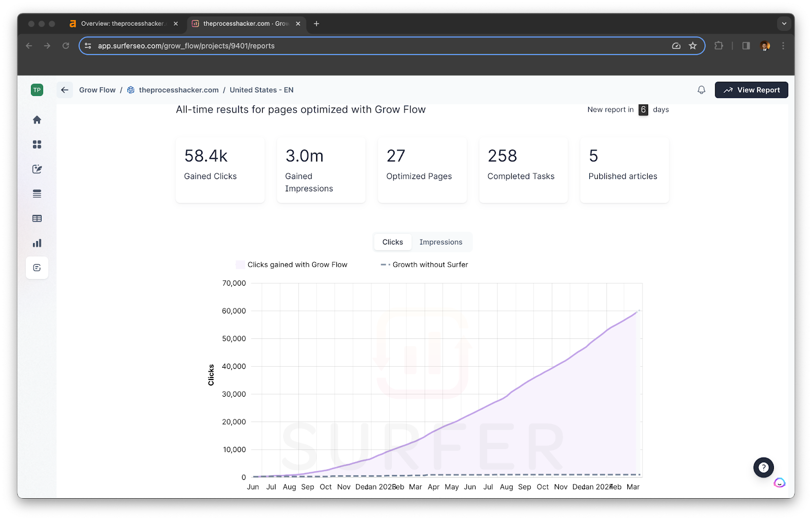The width and height of the screenshot is (812, 520).
Task: Click the 50,000 y-axis label
Action: coord(234,338)
